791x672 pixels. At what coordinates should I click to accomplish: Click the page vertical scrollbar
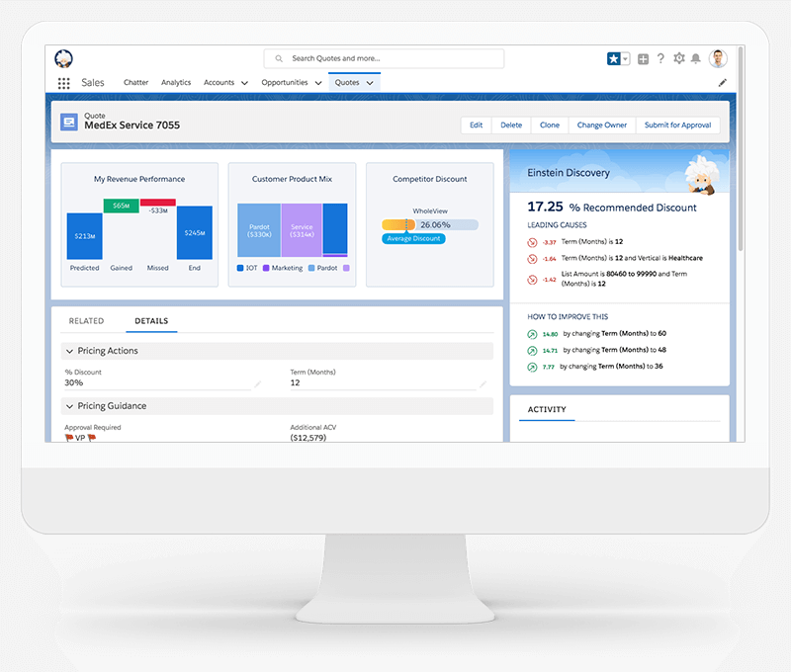tap(740, 148)
